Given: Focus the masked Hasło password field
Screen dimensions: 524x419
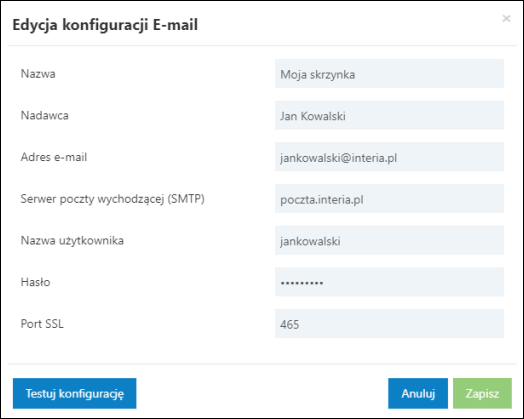Looking at the screenshot, I should (389, 282).
